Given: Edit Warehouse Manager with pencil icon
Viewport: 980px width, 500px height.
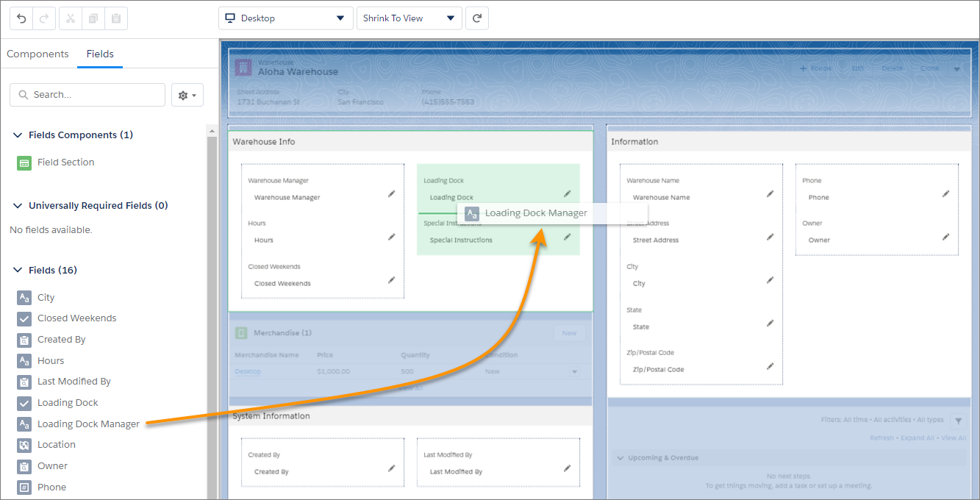Looking at the screenshot, I should pyautogui.click(x=392, y=194).
